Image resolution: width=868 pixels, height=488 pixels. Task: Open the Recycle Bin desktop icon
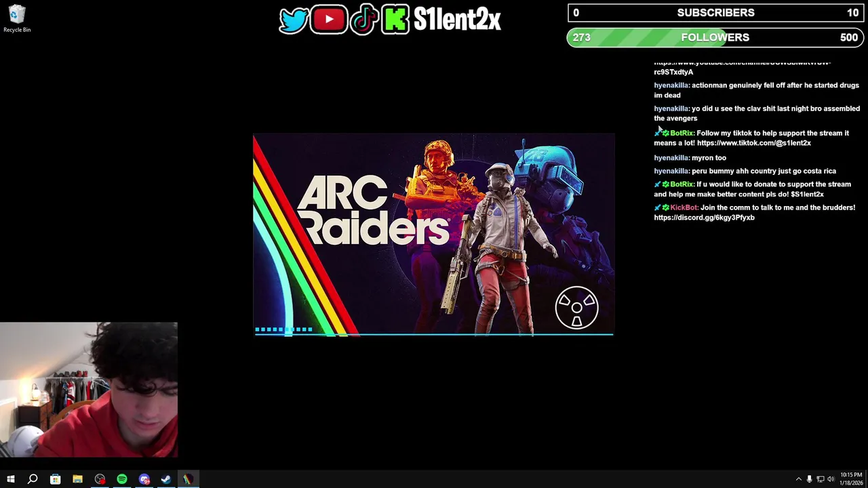click(x=17, y=18)
